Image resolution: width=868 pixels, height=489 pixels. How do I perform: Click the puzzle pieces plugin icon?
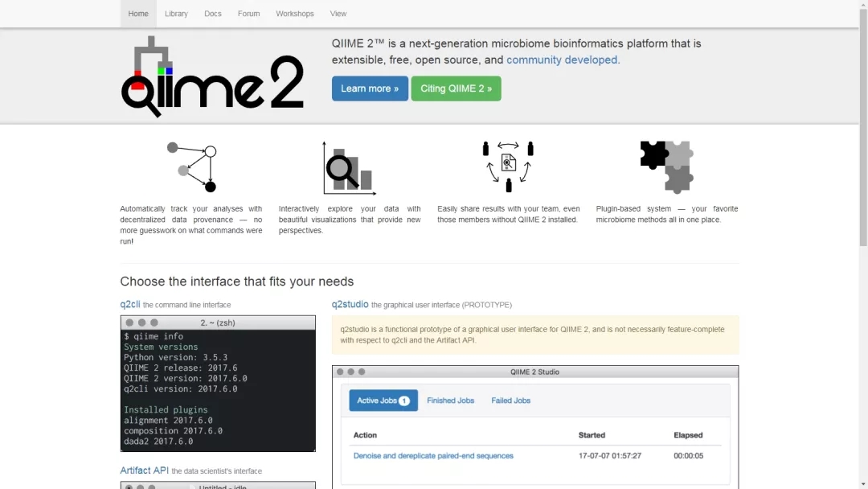tap(666, 166)
